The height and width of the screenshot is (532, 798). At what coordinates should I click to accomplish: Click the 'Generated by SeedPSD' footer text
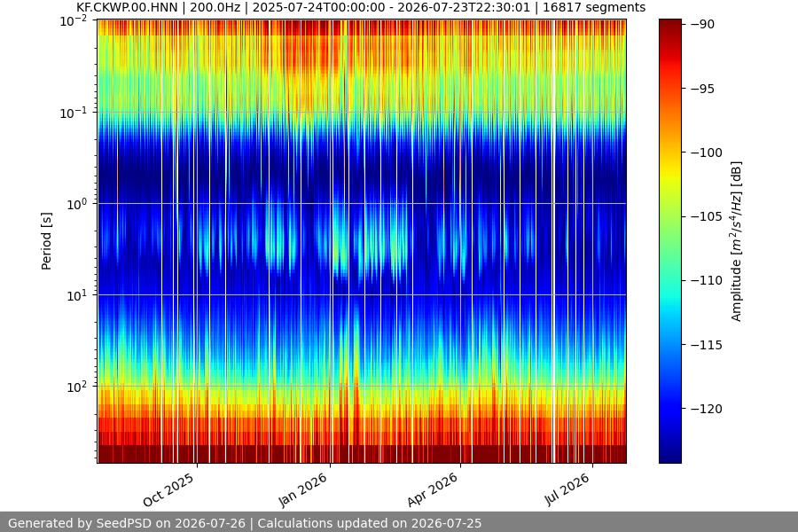[245, 523]
